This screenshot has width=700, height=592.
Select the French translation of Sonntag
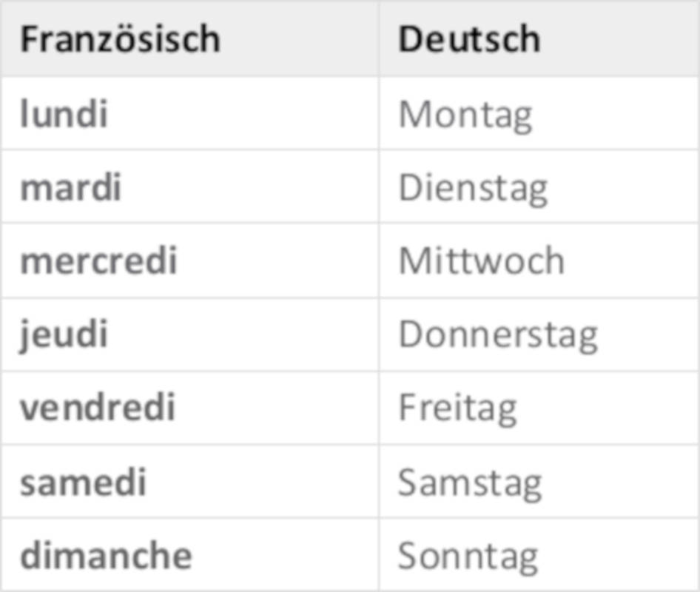click(106, 555)
